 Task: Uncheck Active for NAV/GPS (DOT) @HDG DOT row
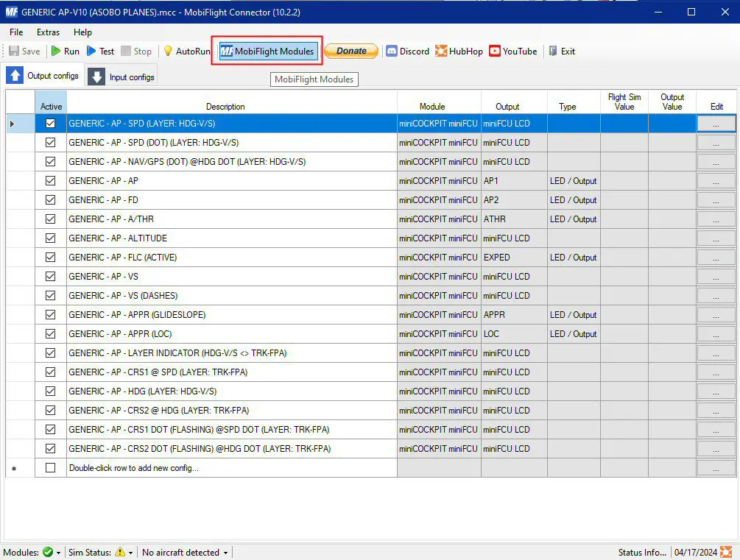tap(51, 161)
